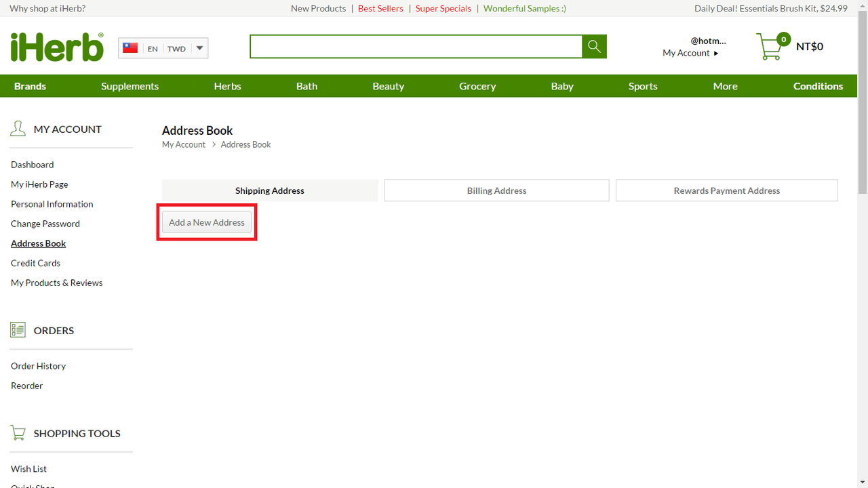
Task: Open Reorder in sidebar
Action: (x=27, y=386)
